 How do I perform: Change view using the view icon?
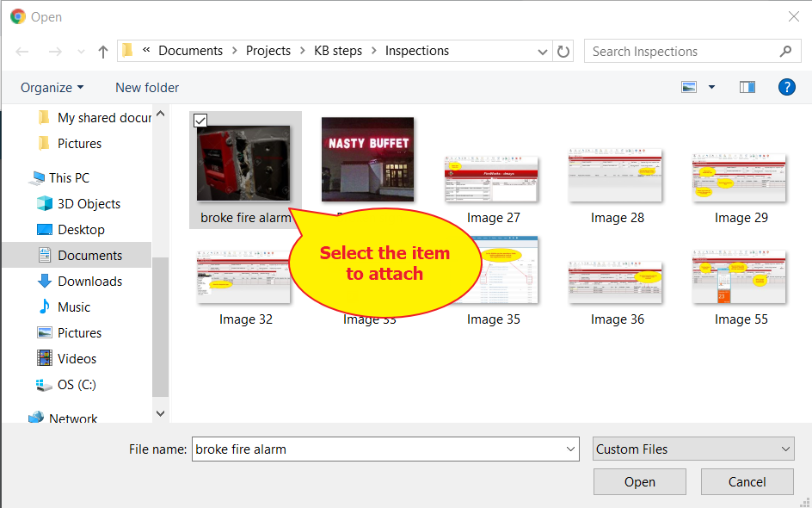689,87
